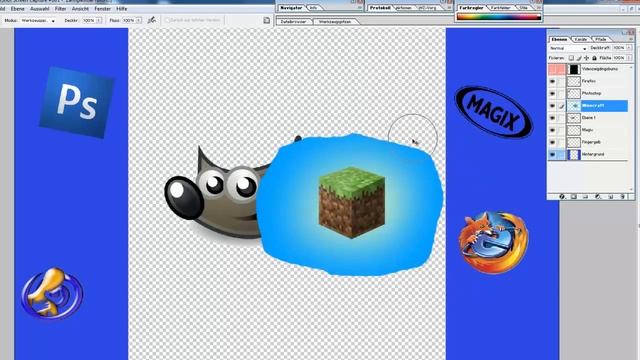Click the Photoshop Ps logo on canvas
Image resolution: width=640 pixels, height=360 pixels.
(77, 102)
